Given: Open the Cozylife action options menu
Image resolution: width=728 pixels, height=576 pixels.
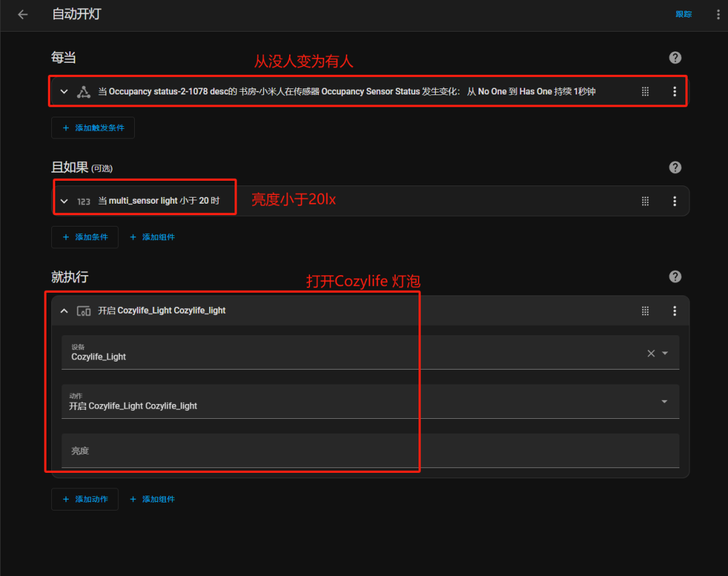Looking at the screenshot, I should coord(675,311).
